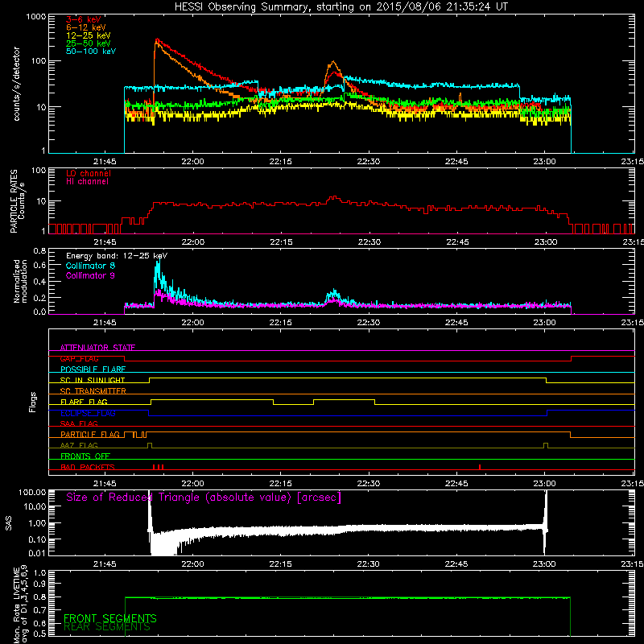Pick the cyan 50-100 keV legend label
Screen dimensions: 644x644
(91, 52)
